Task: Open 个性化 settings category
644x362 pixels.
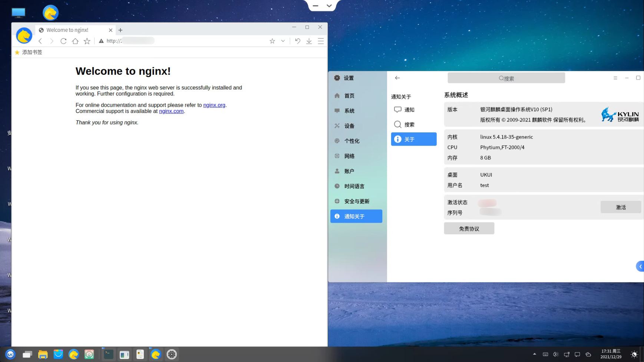Action: tap(356, 141)
